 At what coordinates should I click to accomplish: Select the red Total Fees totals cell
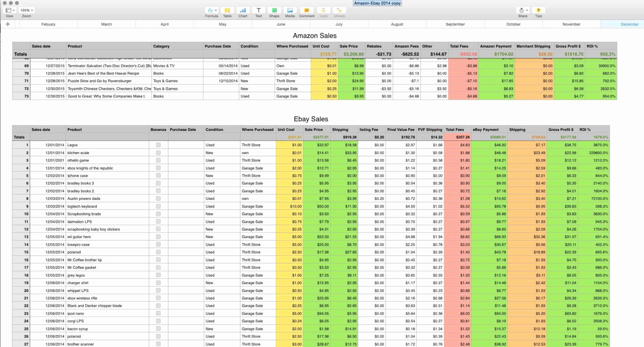(457, 137)
